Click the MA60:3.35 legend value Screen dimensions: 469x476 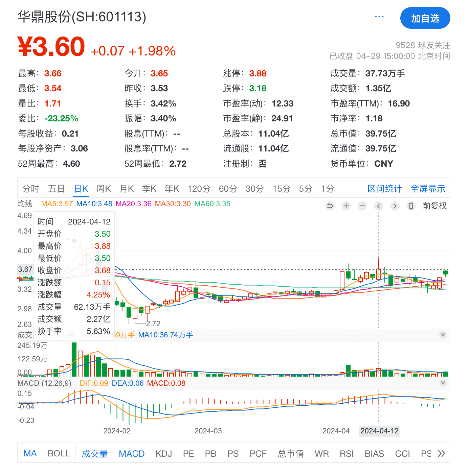(x=212, y=204)
